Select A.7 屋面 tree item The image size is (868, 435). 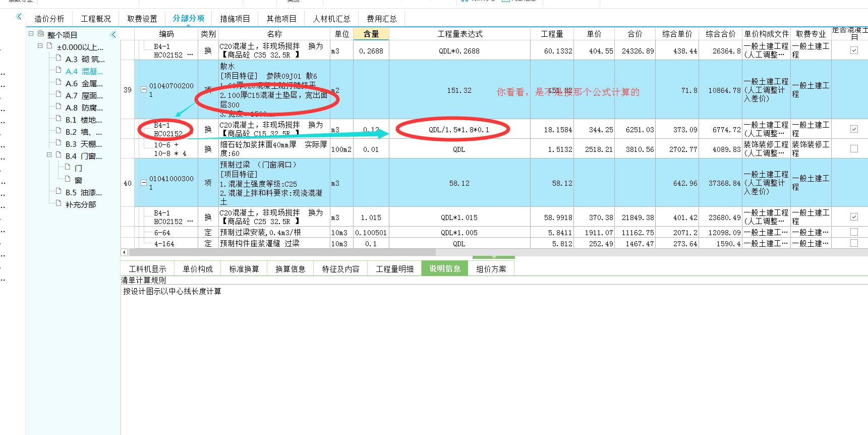(84, 95)
